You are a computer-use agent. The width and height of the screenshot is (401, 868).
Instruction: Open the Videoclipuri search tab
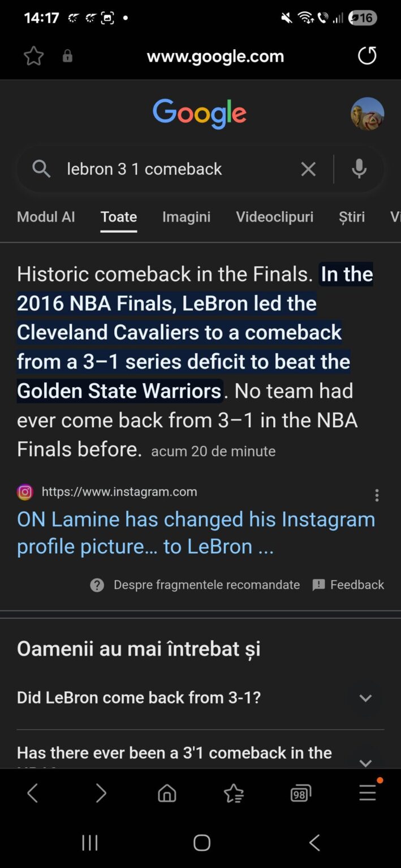(x=274, y=217)
